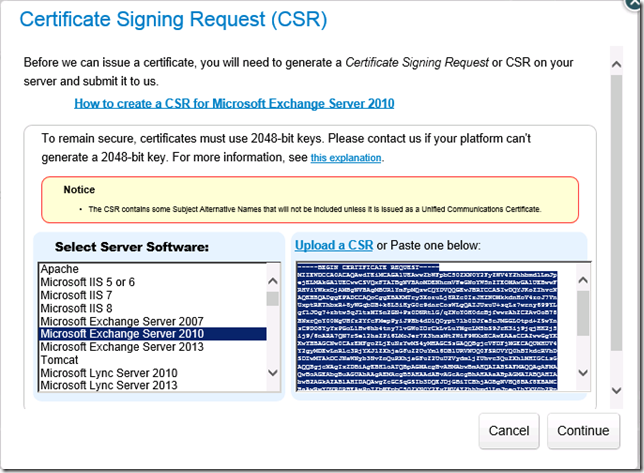
Task: Click the dialog's main scrollbar thumb
Action: point(616,213)
